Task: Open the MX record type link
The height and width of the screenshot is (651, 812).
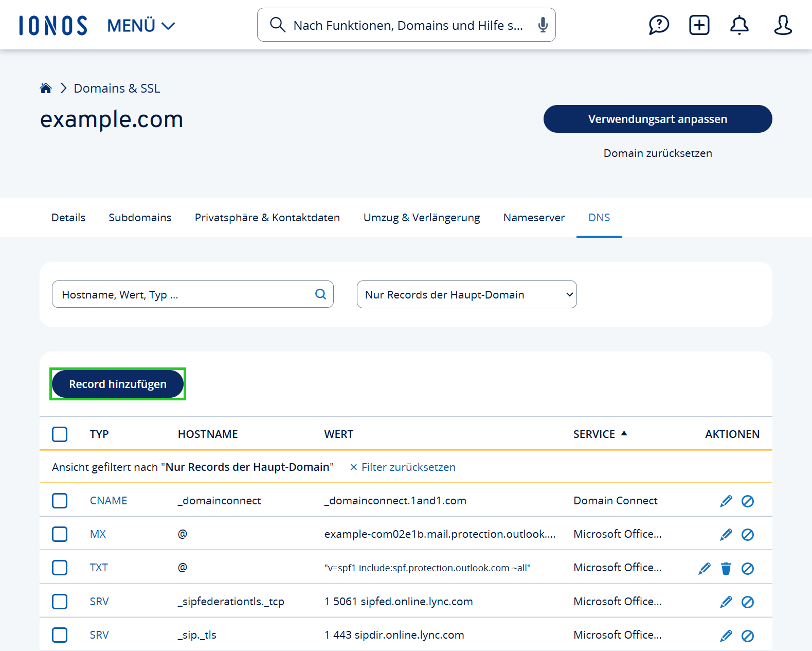Action: (x=98, y=534)
